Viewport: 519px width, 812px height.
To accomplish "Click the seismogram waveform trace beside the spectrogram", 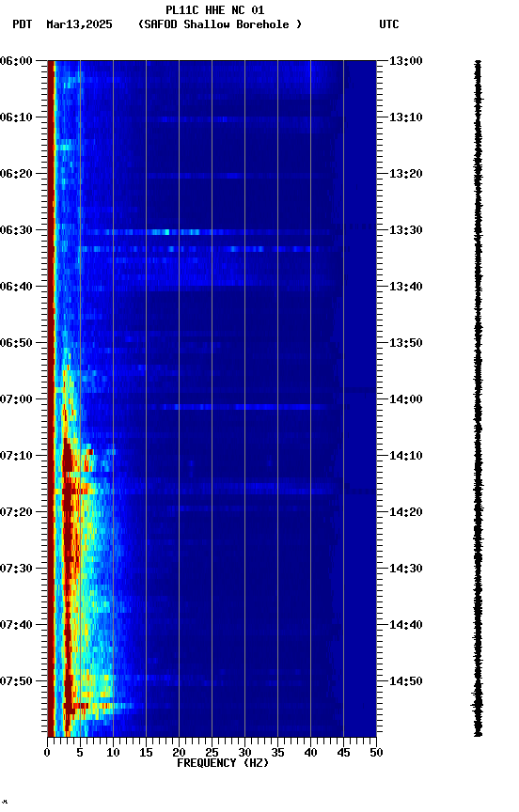I will pos(478,398).
